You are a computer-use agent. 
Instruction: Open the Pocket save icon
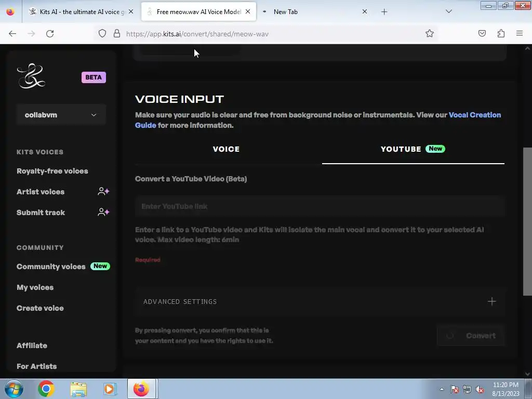point(482,33)
